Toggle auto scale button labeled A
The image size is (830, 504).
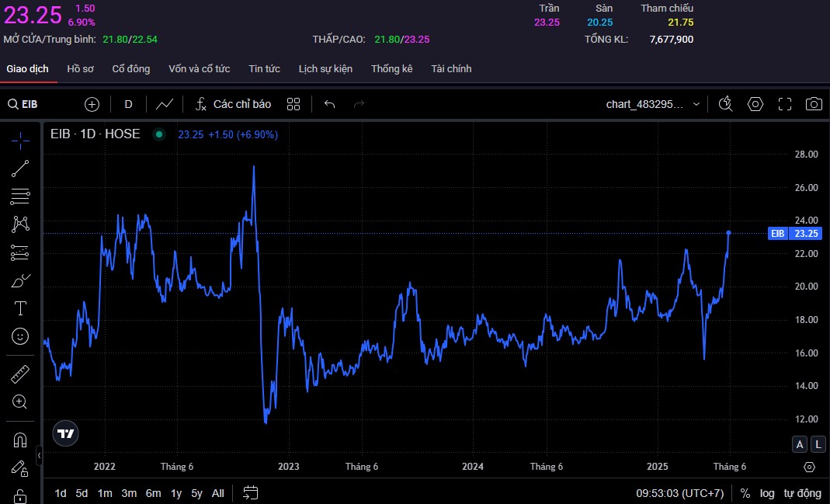tap(799, 444)
